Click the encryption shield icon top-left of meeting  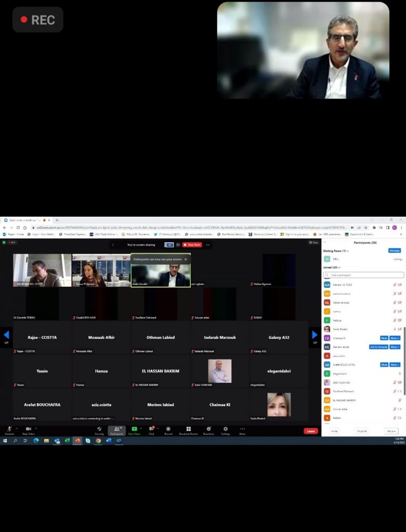click(x=4, y=242)
